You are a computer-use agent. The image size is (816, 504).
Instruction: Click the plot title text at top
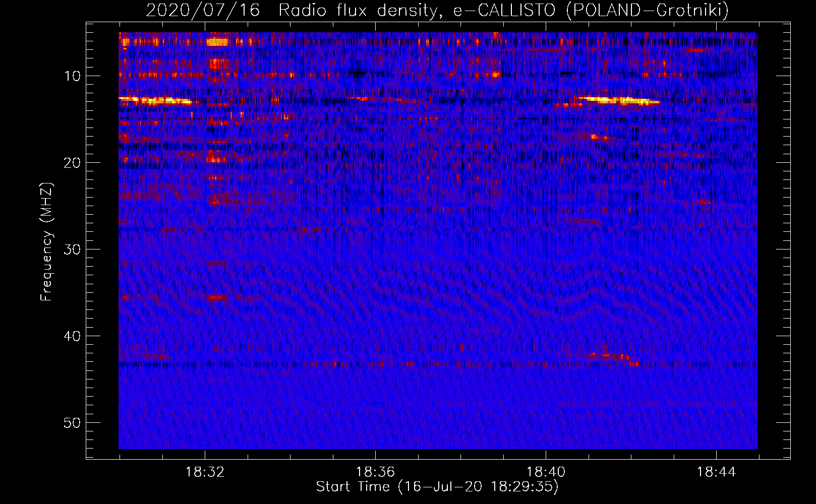click(437, 10)
